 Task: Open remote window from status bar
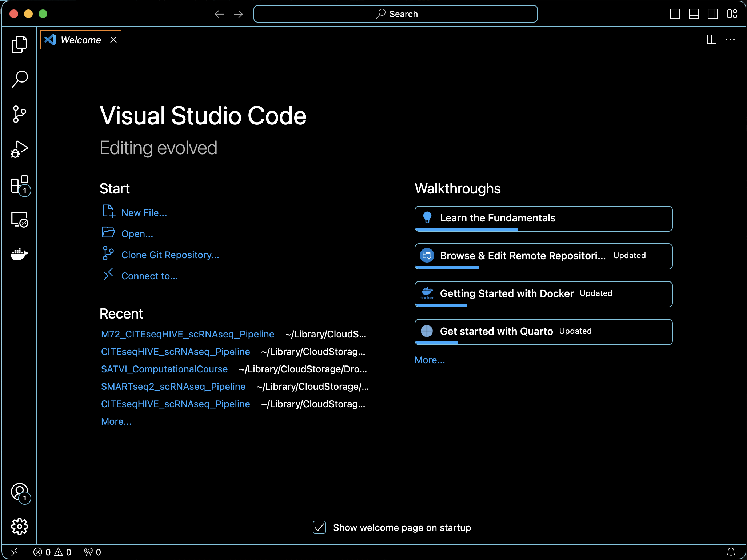[15, 552]
